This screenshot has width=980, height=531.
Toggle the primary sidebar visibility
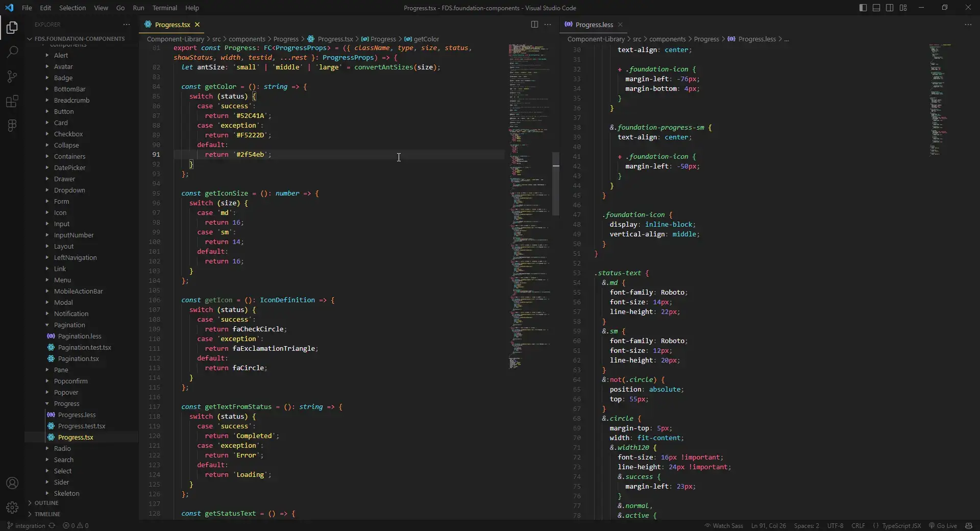[863, 8]
